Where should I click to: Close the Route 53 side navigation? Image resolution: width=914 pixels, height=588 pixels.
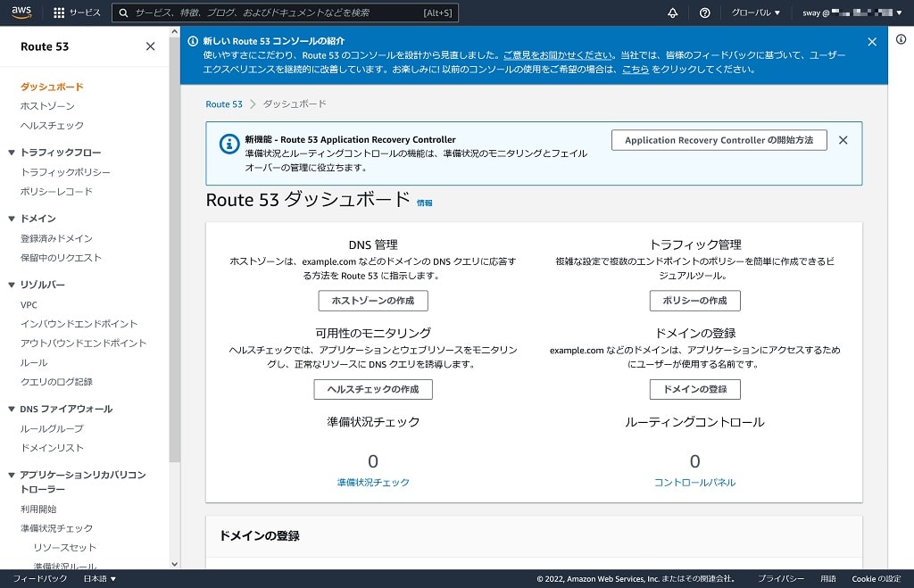click(150, 46)
